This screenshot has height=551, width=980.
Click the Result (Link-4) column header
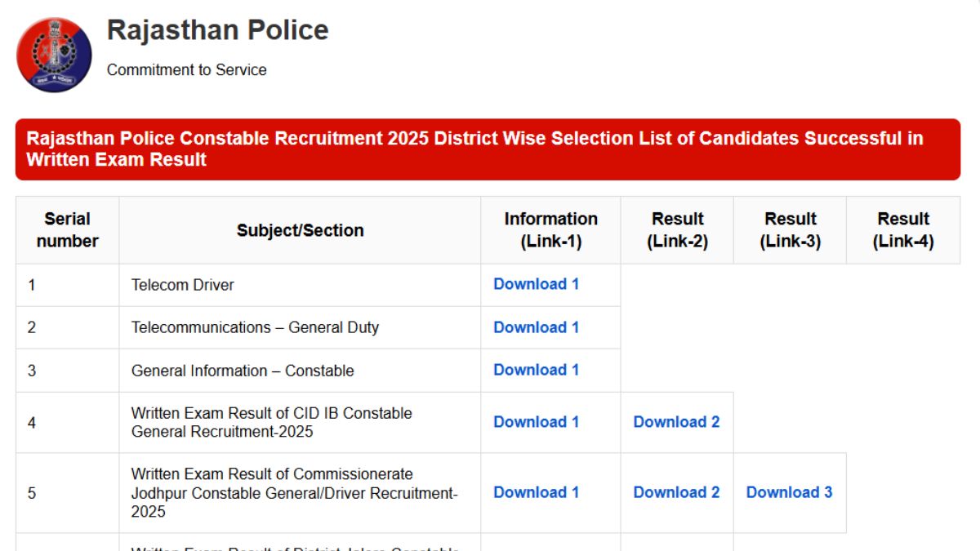(902, 230)
